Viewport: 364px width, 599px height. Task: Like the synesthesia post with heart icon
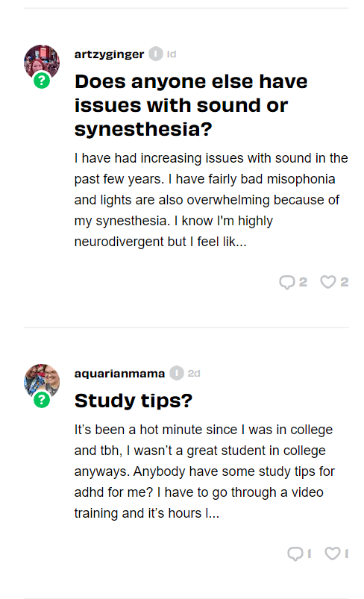327,282
